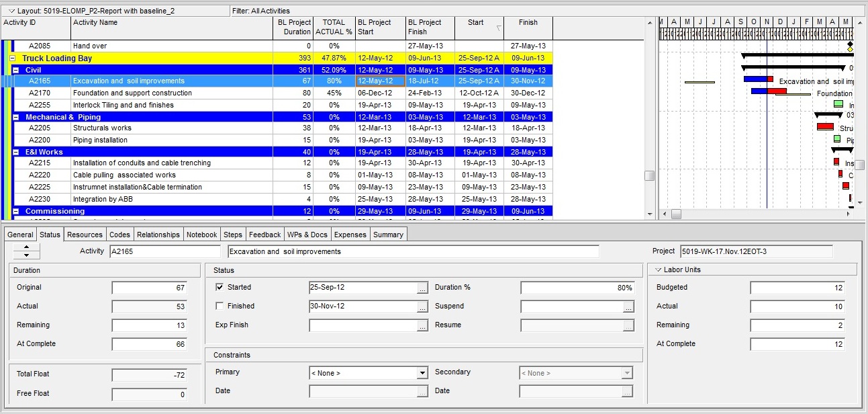
Task: Click the Structurals works red Gantt bar
Action: 825,126
